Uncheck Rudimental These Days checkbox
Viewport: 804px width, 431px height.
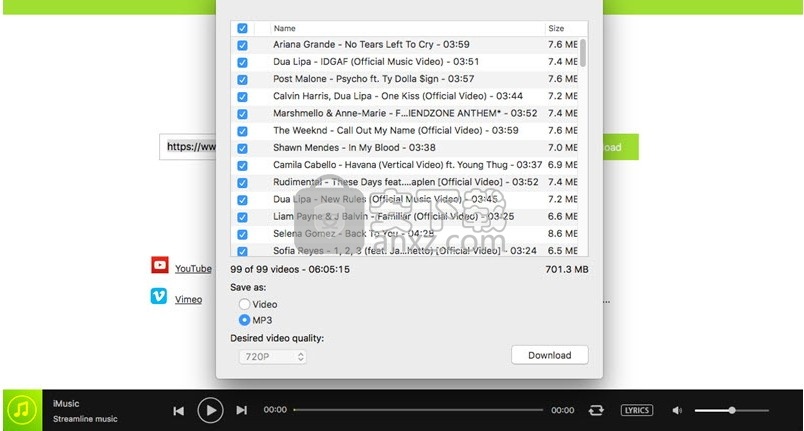pos(242,183)
